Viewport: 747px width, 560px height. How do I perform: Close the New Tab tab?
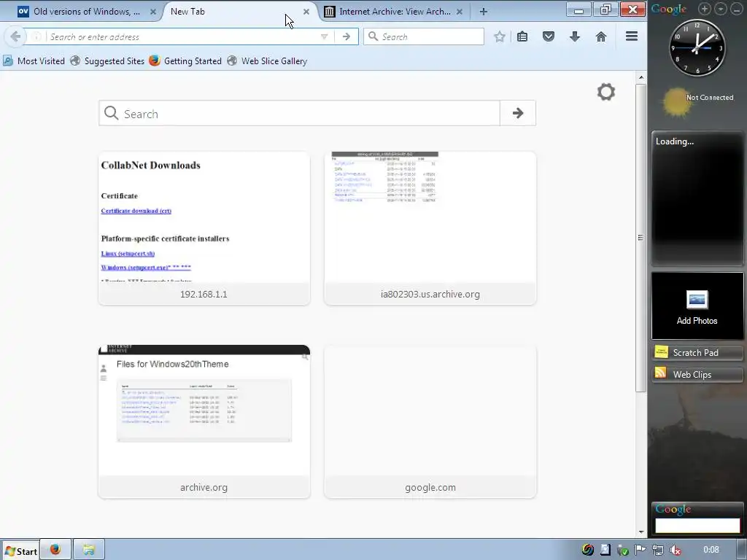click(x=306, y=12)
